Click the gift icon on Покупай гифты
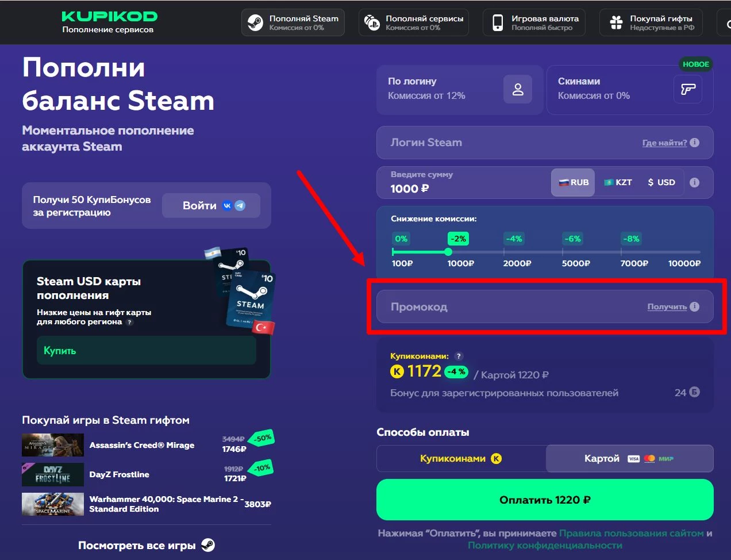This screenshot has width=731, height=560. 615,22
